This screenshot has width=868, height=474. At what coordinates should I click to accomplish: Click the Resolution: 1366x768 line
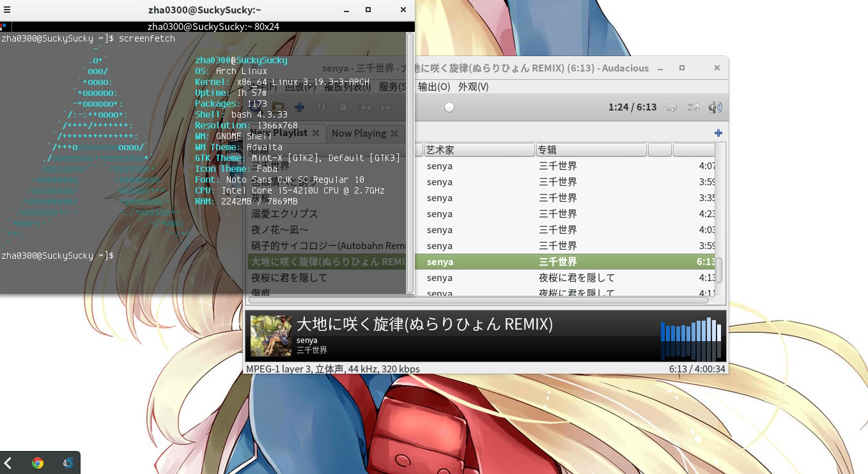[x=247, y=125]
